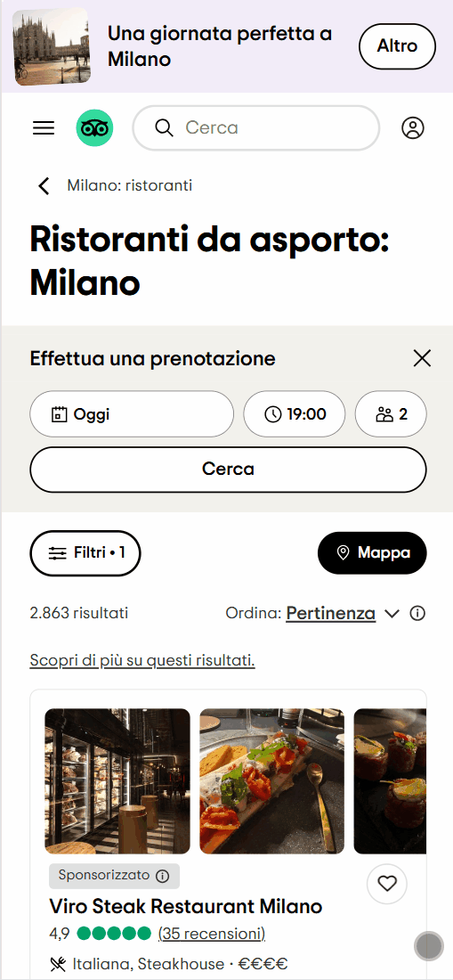The height and width of the screenshot is (980, 453).
Task: Open the Filtri filter options
Action: [x=85, y=553]
